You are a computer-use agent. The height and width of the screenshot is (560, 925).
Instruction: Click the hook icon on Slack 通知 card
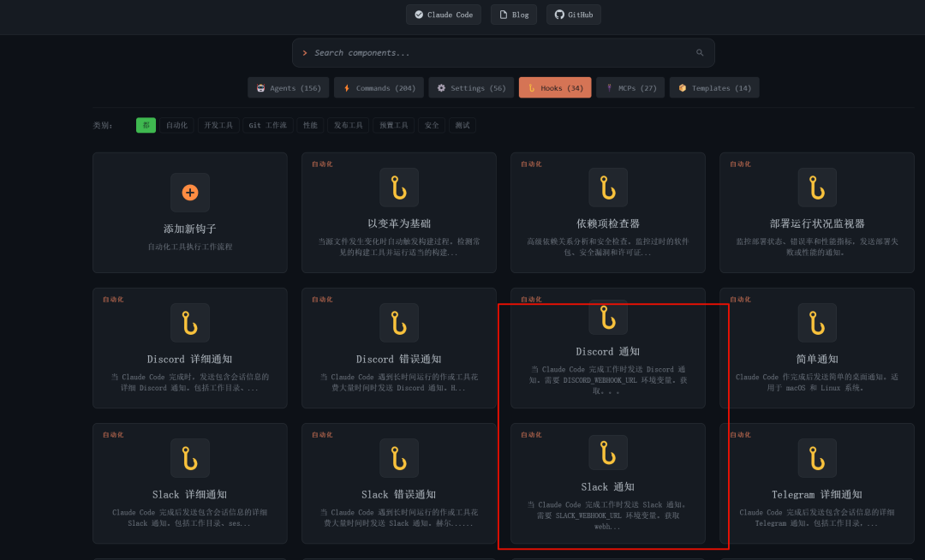pyautogui.click(x=607, y=453)
